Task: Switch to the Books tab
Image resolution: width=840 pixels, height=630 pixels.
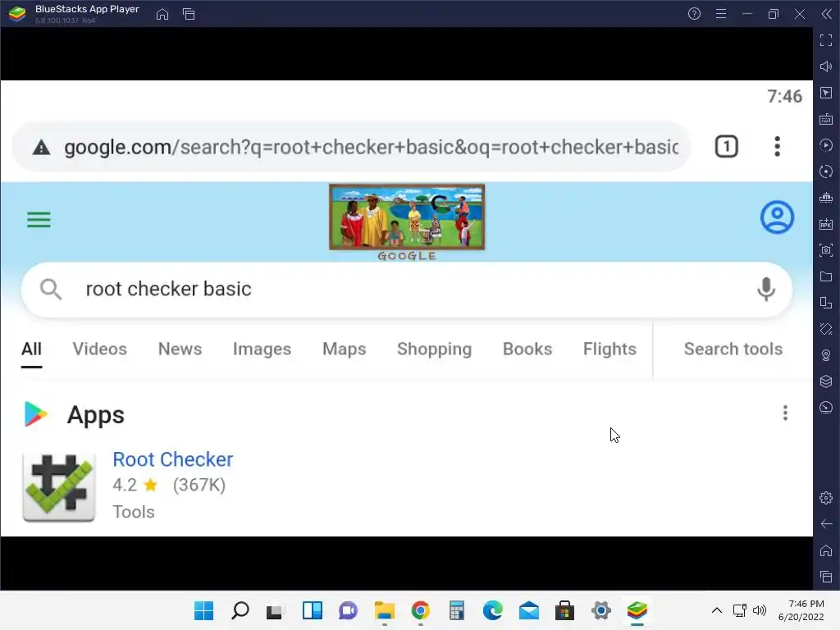Action: 527,349
